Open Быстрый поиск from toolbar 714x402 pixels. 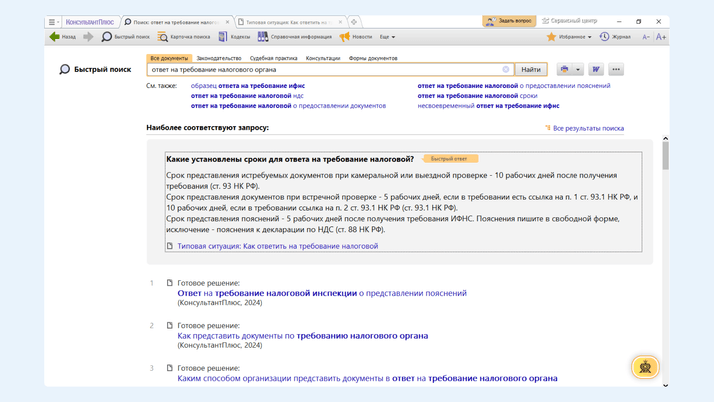pyautogui.click(x=126, y=37)
